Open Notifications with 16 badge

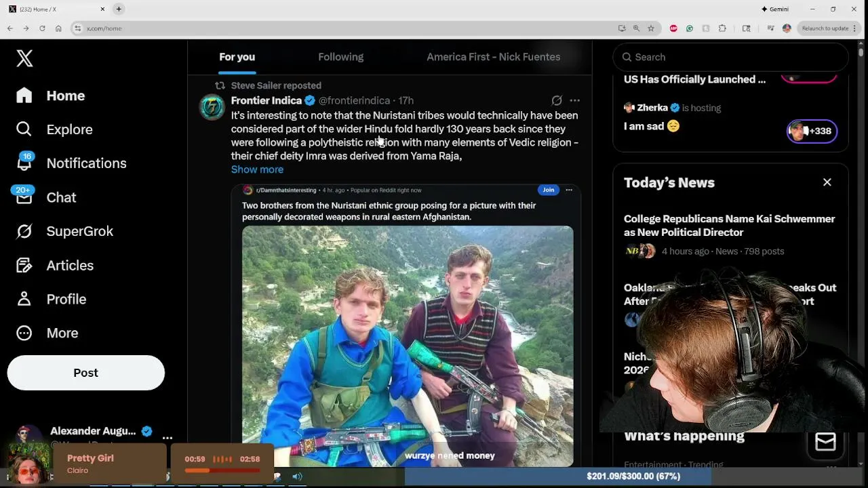pos(71,163)
